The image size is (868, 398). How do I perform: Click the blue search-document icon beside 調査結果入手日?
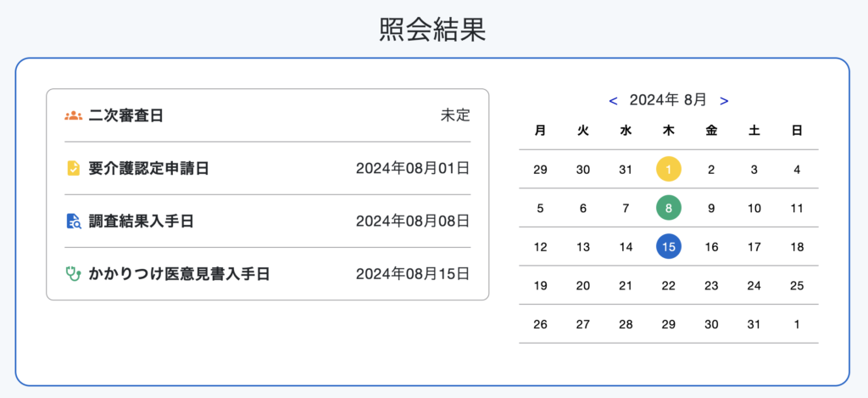73,221
